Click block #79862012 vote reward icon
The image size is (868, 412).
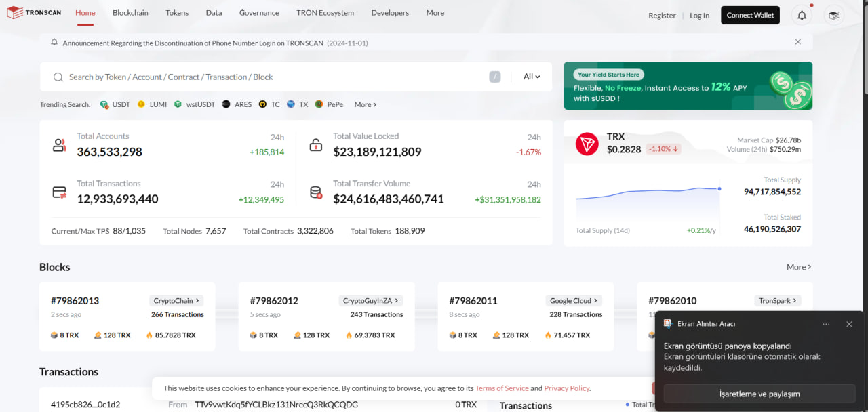coord(297,335)
